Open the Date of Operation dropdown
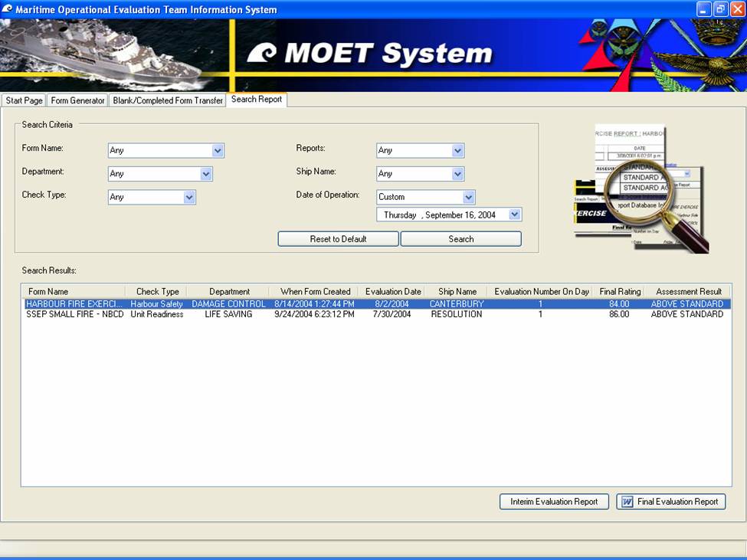The height and width of the screenshot is (560, 747). click(469, 197)
